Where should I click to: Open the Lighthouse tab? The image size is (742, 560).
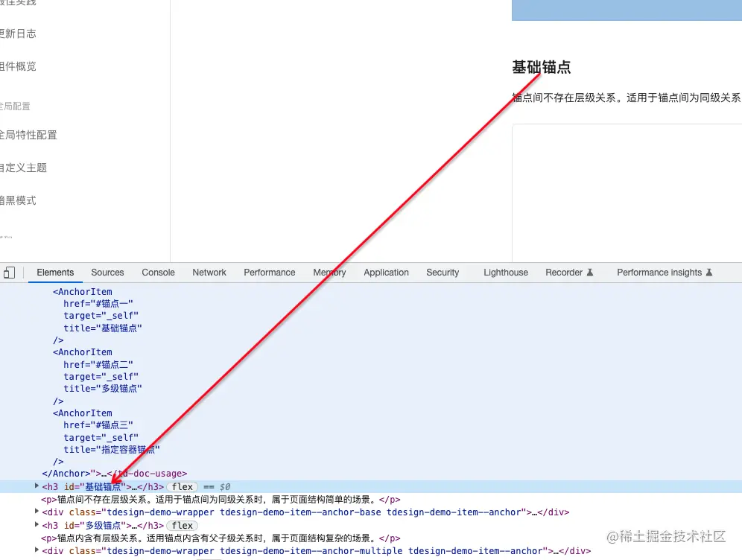(x=505, y=273)
